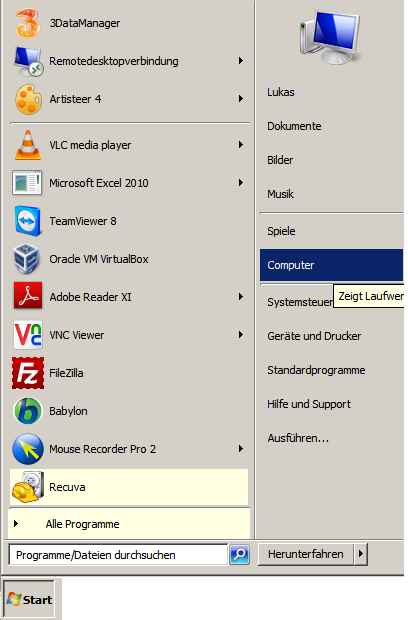Click the Artisteer 4 palette icon
The width and height of the screenshot is (408, 620).
(x=28, y=99)
